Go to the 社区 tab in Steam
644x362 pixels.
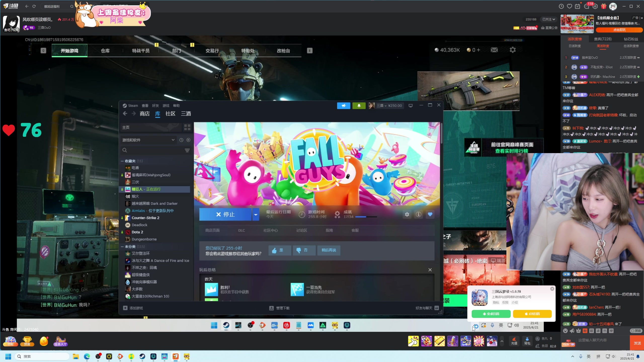(170, 114)
